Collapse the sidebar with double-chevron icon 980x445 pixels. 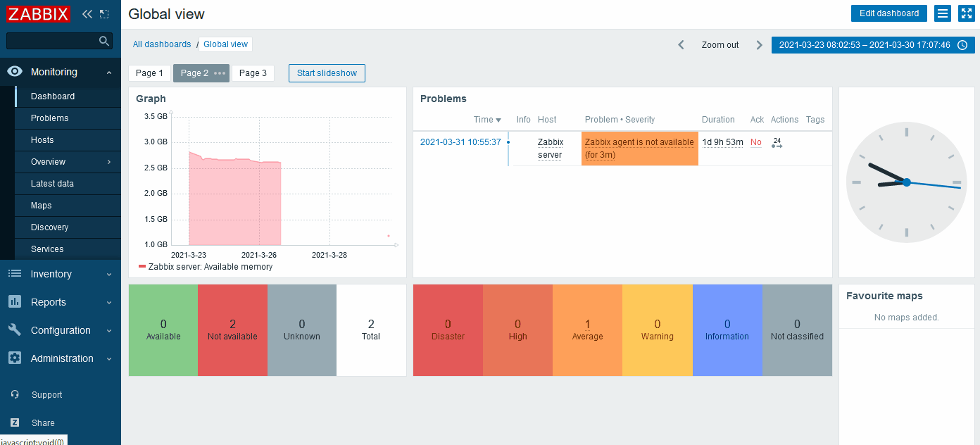tap(87, 13)
